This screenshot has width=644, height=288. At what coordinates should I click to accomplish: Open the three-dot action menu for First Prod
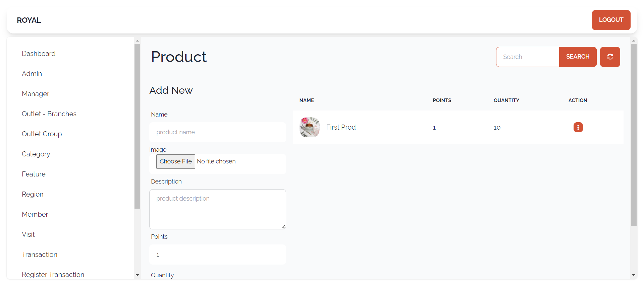[578, 127]
